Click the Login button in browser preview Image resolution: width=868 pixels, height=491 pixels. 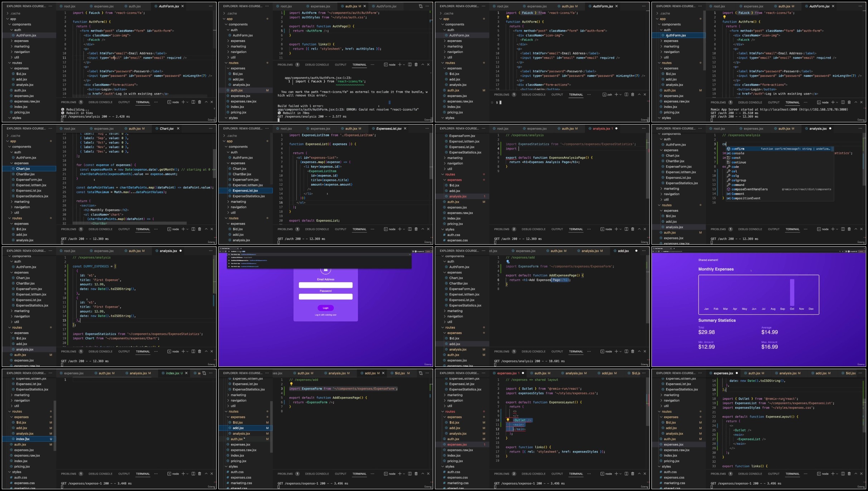pyautogui.click(x=325, y=308)
